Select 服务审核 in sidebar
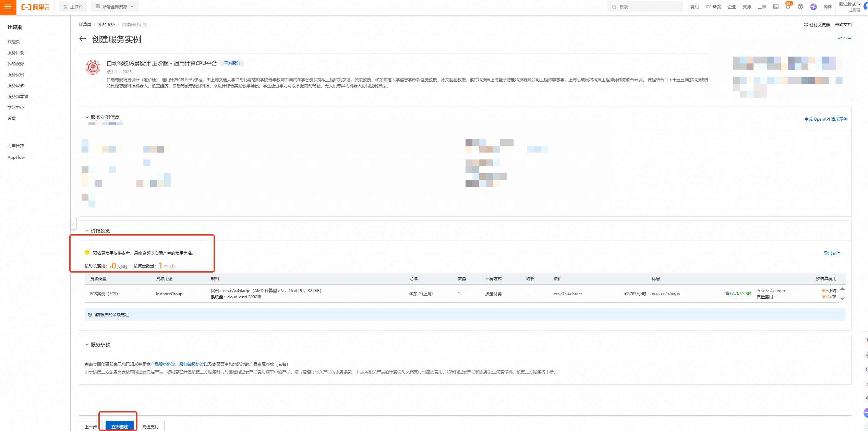This screenshot has height=431, width=868. (16, 85)
